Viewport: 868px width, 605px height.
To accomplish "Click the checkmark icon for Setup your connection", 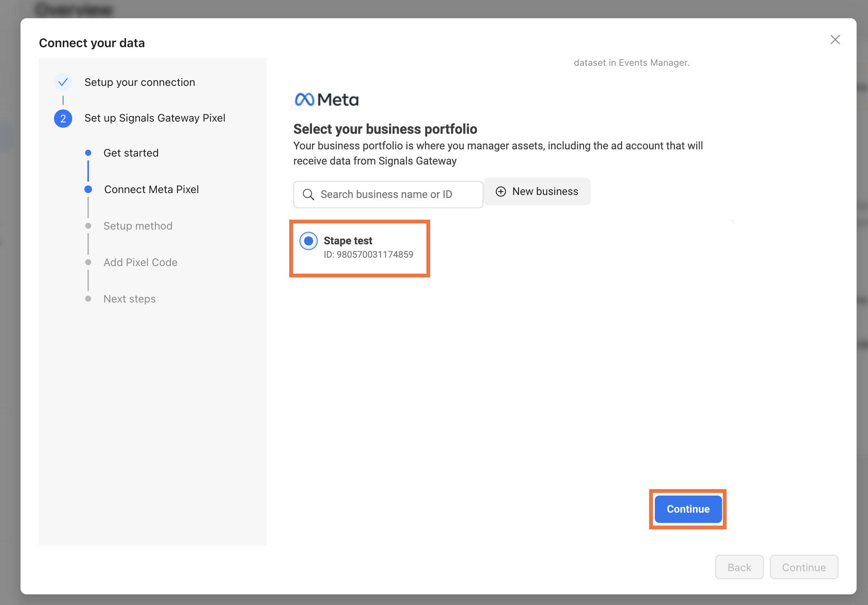I will tap(63, 82).
